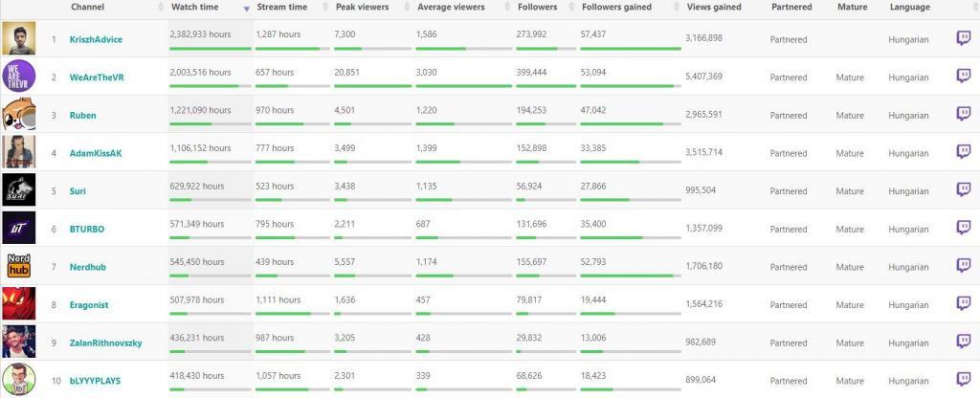
Task: Sort by Average viewers column header
Action: click(451, 8)
